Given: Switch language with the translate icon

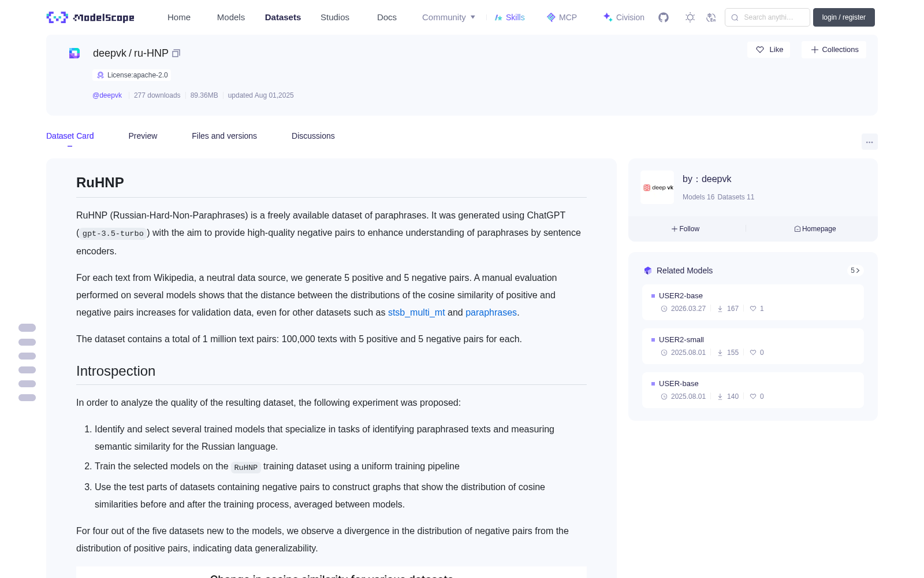Looking at the screenshot, I should (x=711, y=17).
